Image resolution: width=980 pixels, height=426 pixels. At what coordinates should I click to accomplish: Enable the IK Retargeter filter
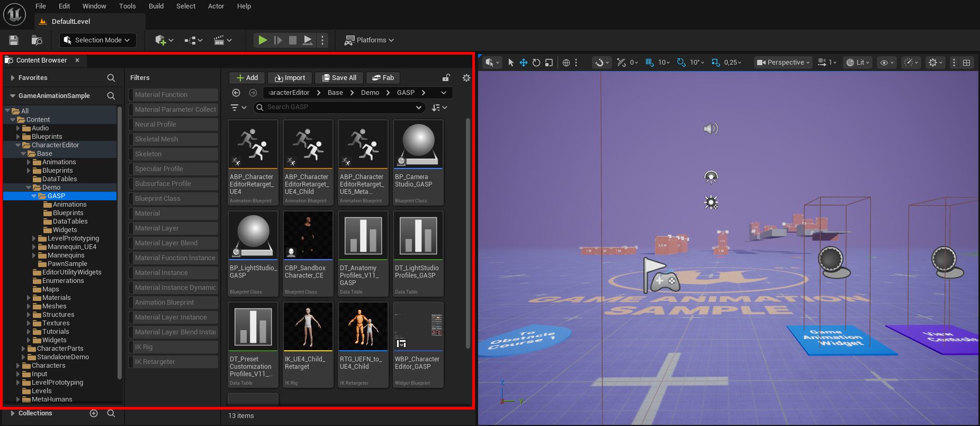point(173,362)
